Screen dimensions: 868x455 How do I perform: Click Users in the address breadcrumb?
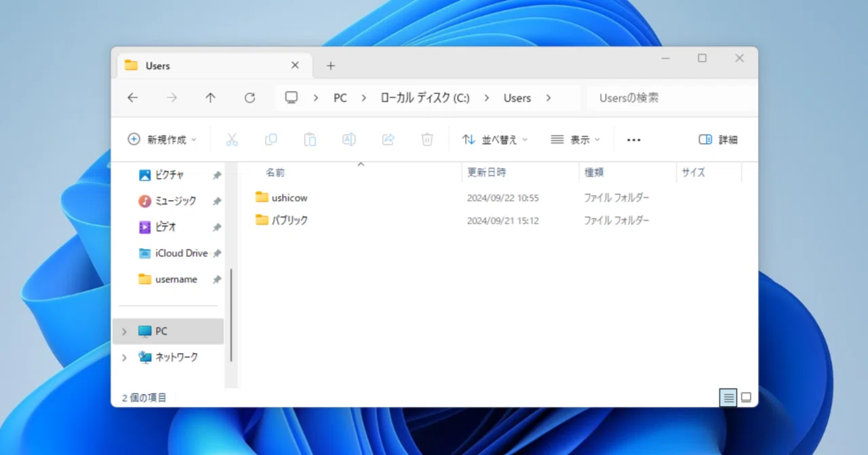coord(517,98)
